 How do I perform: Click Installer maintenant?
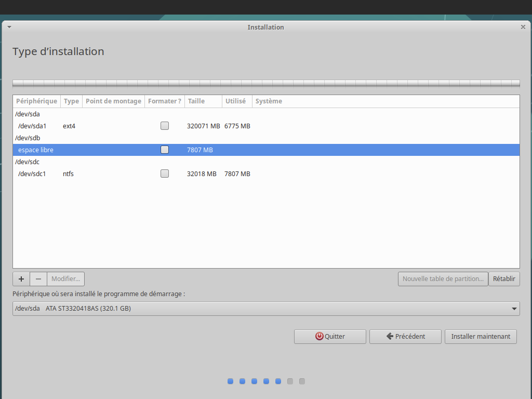point(481,337)
